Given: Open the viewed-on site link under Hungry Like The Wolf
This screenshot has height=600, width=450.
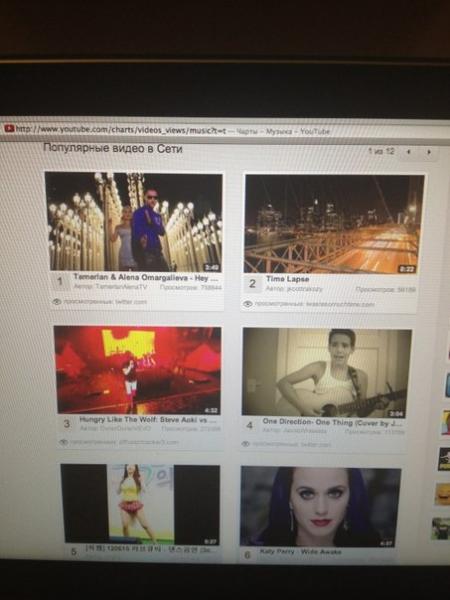Looking at the screenshot, I should 149,442.
